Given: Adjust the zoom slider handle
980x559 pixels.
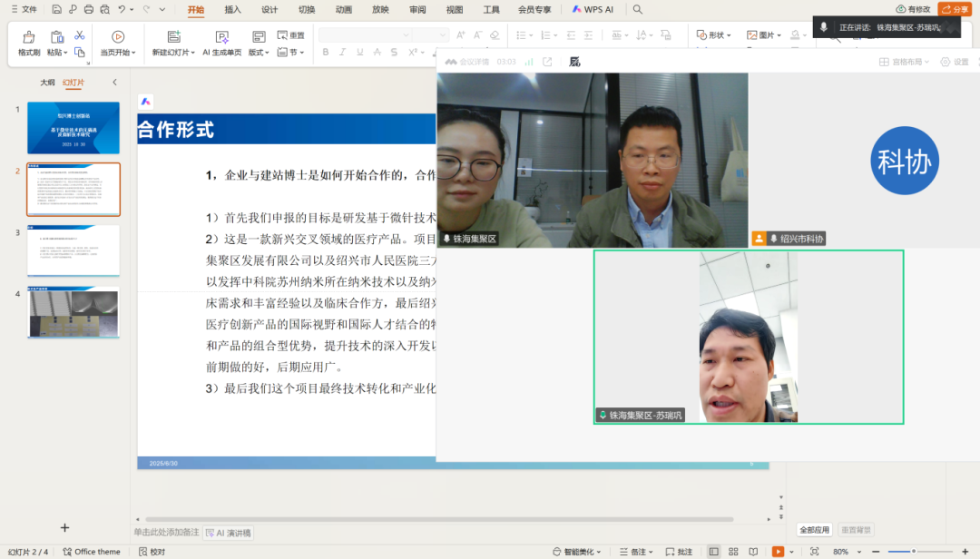Looking at the screenshot, I should [914, 552].
